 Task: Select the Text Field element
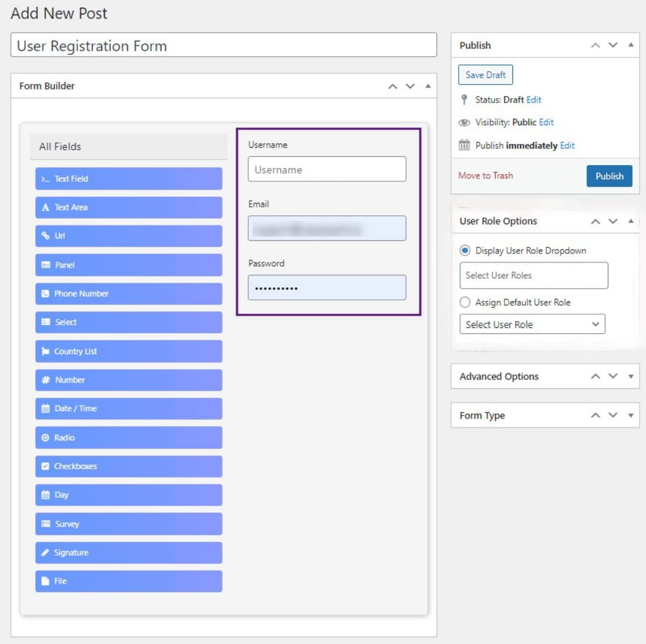(x=128, y=178)
